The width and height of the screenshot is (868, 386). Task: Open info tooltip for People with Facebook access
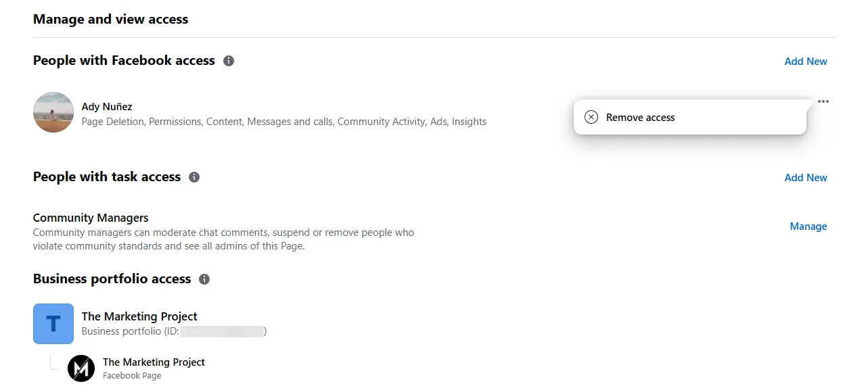[229, 61]
